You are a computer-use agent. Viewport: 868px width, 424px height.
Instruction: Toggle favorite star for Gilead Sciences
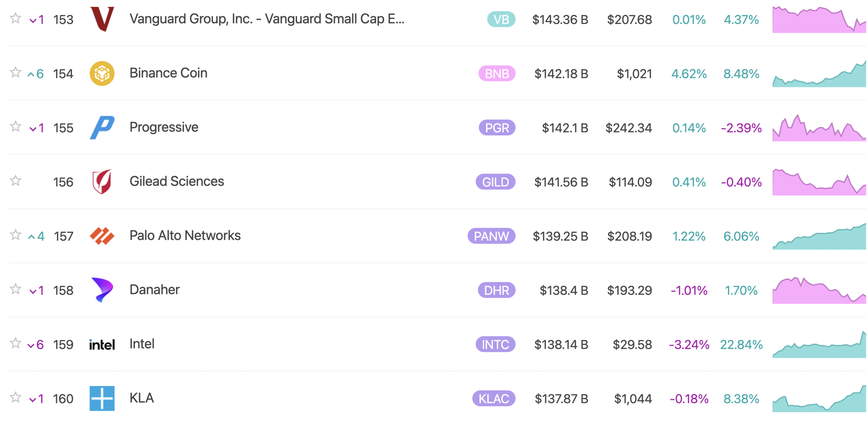(15, 181)
